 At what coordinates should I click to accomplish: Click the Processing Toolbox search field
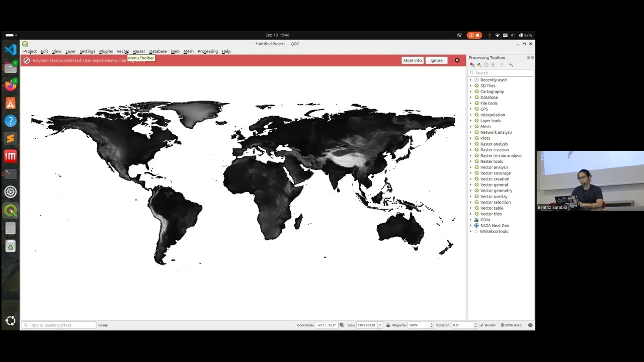tap(501, 73)
